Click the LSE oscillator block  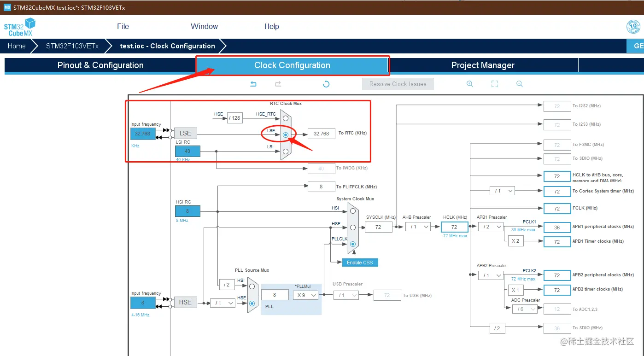tap(186, 134)
